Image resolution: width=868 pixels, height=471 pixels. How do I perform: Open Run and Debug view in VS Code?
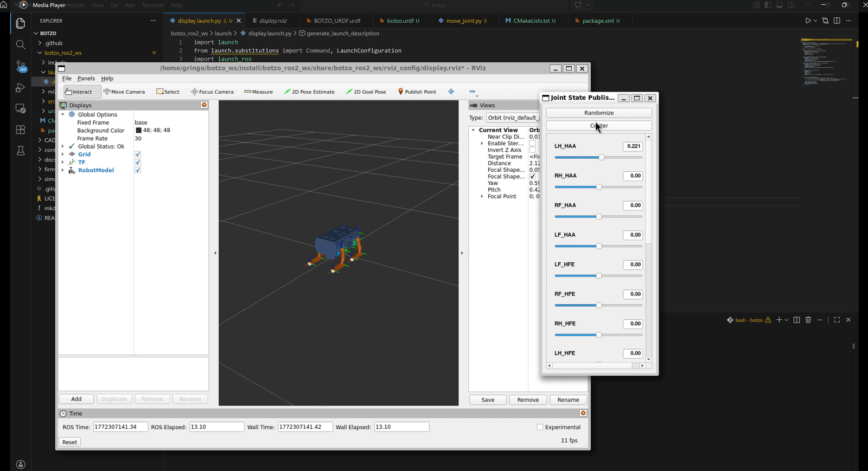click(21, 87)
